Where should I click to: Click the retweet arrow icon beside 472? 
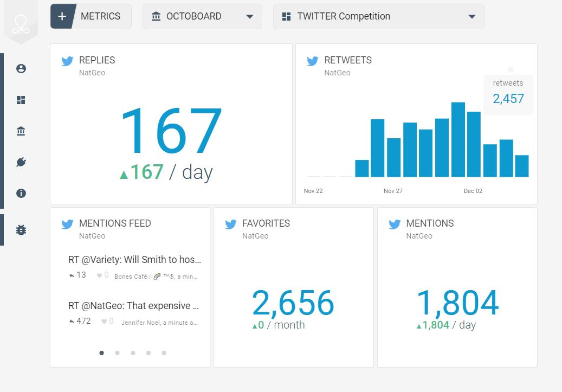coord(72,322)
